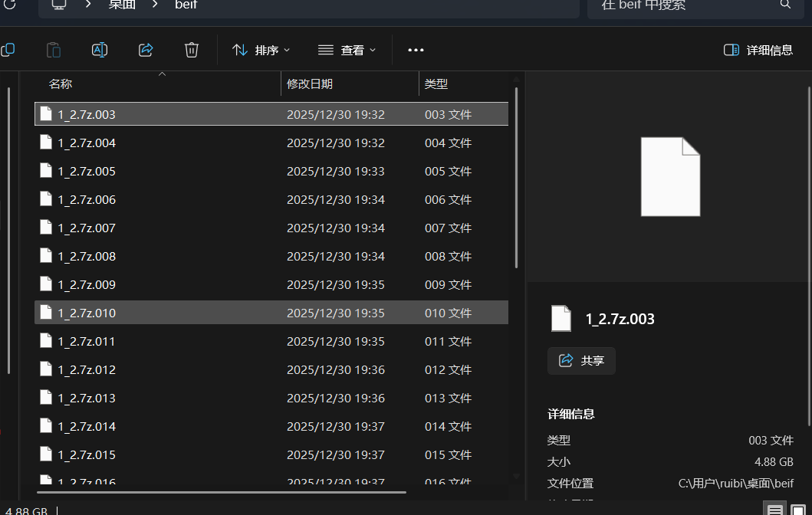Sort files by the 修改日期 column header

(310, 84)
